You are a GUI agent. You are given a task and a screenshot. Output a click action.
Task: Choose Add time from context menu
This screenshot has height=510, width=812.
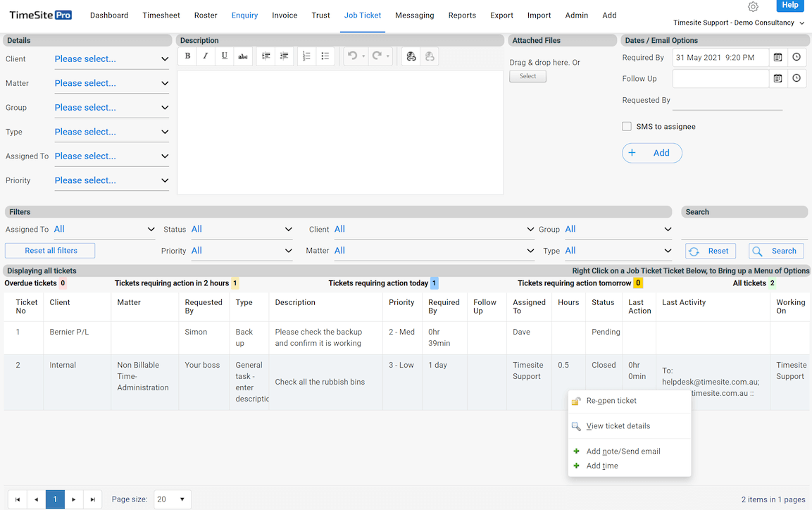(630, 466)
